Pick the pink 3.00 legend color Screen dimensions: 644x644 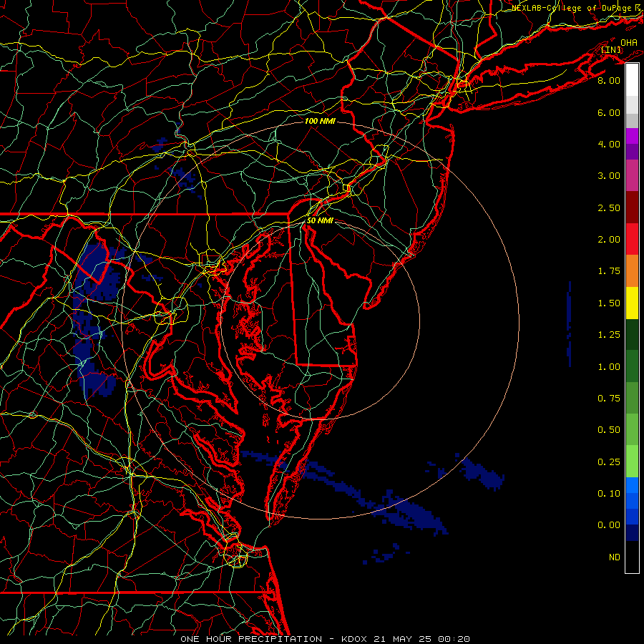point(632,175)
